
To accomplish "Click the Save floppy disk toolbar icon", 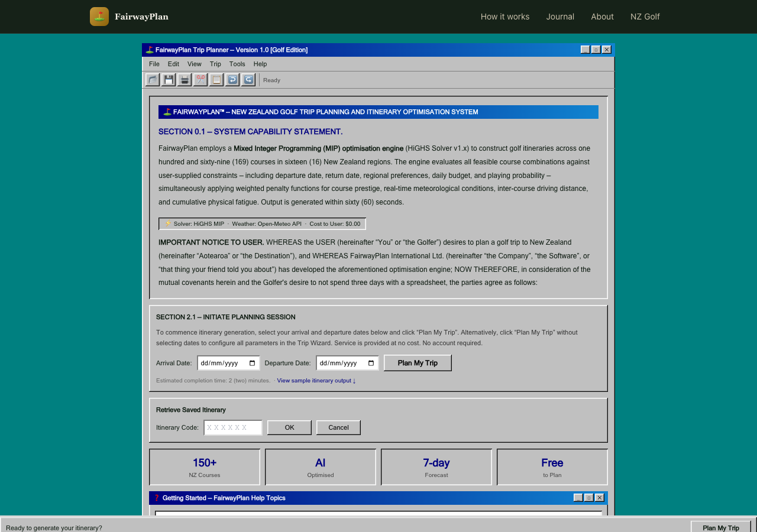I will click(169, 80).
